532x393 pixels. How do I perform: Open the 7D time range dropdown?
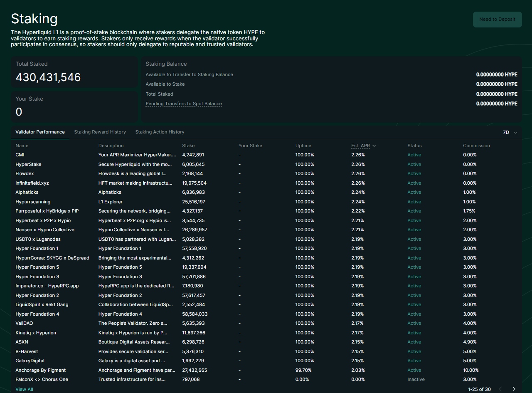click(510, 132)
